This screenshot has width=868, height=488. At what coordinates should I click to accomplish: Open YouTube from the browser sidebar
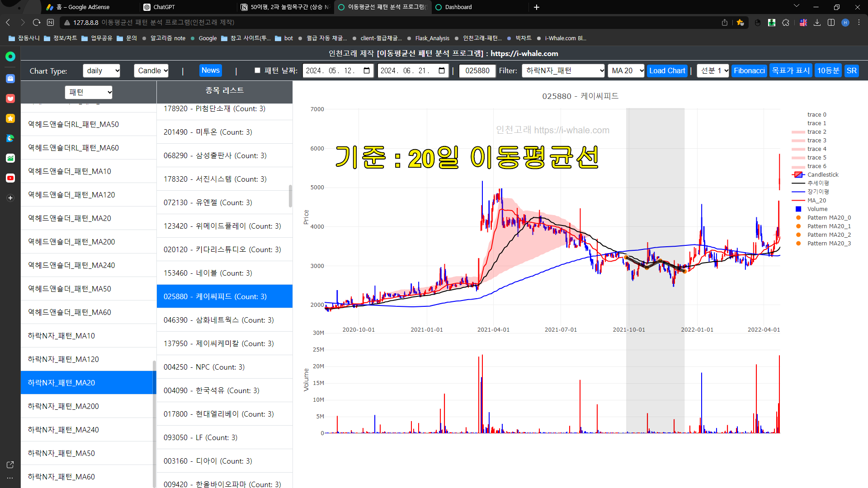click(10, 178)
